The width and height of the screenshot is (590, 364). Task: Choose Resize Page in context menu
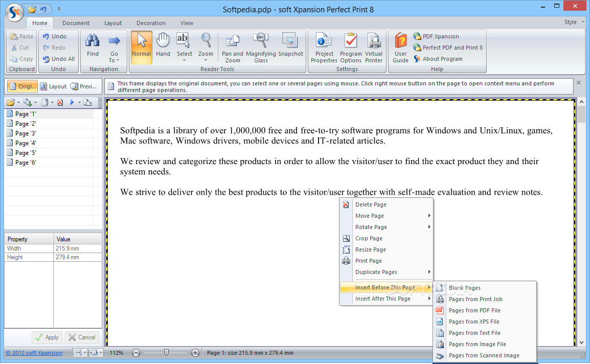pyautogui.click(x=387, y=250)
